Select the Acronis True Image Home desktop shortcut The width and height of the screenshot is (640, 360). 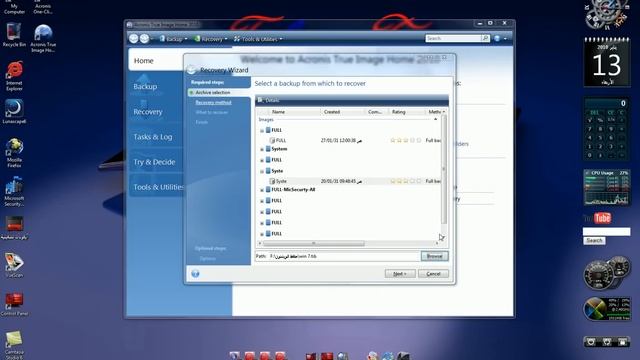43,39
